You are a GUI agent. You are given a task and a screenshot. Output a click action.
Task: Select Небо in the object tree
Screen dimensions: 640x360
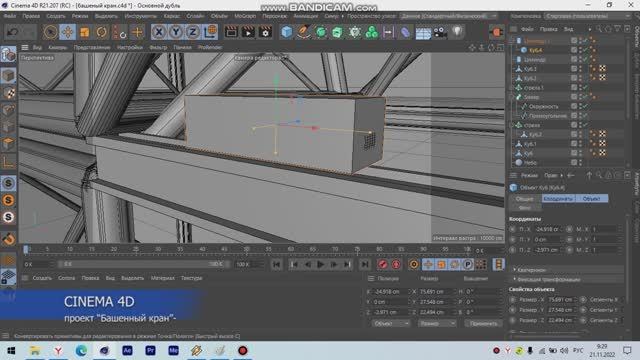[530, 162]
